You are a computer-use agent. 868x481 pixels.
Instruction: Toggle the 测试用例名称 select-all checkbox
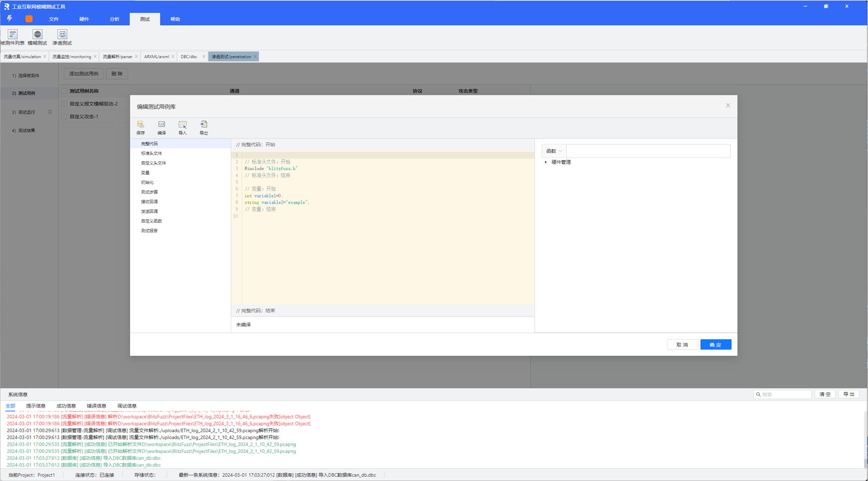(x=64, y=91)
